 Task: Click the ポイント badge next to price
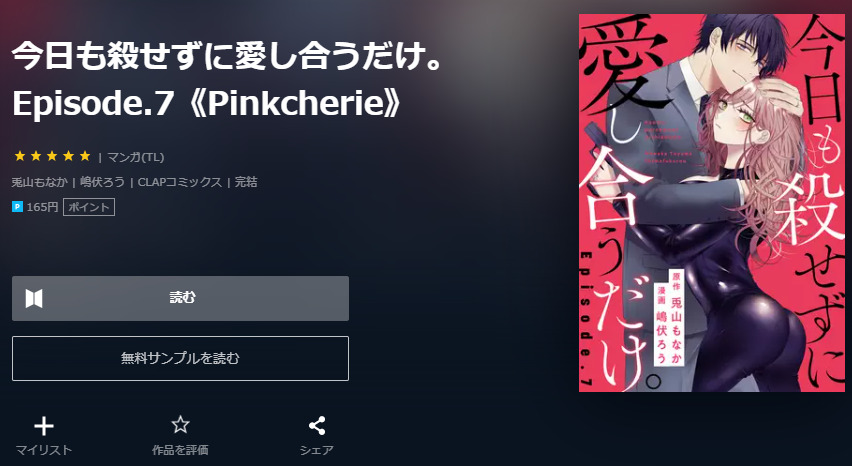(89, 207)
